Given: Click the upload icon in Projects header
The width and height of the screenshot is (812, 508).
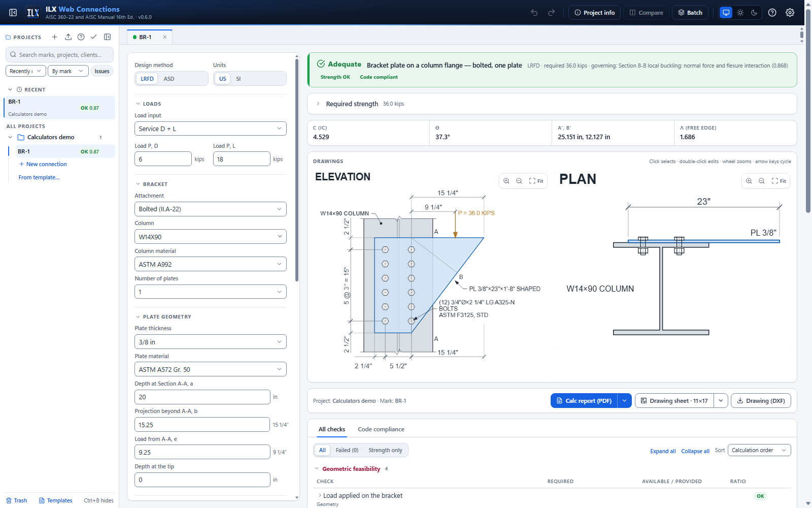Looking at the screenshot, I should 68,37.
